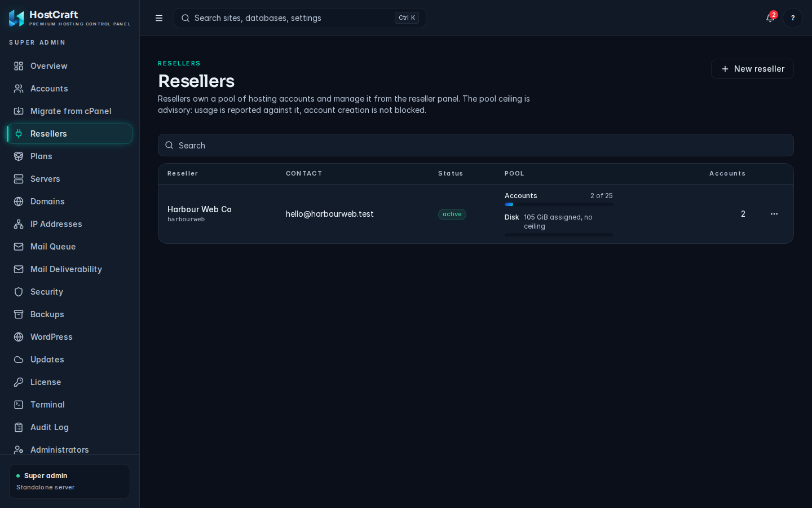Open the notifications bell icon
Screen dimensions: 812x508
coord(770,18)
